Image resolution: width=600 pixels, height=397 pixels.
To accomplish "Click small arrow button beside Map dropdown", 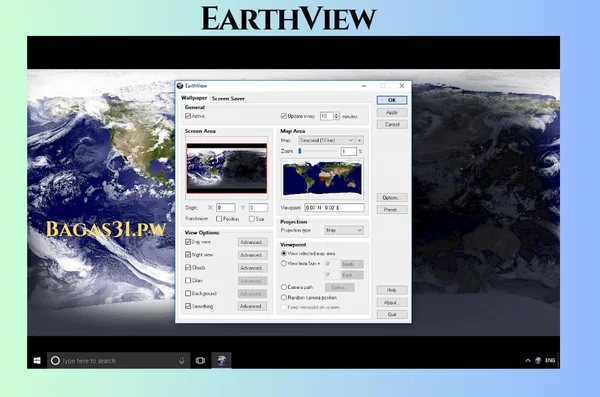I will [x=359, y=141].
